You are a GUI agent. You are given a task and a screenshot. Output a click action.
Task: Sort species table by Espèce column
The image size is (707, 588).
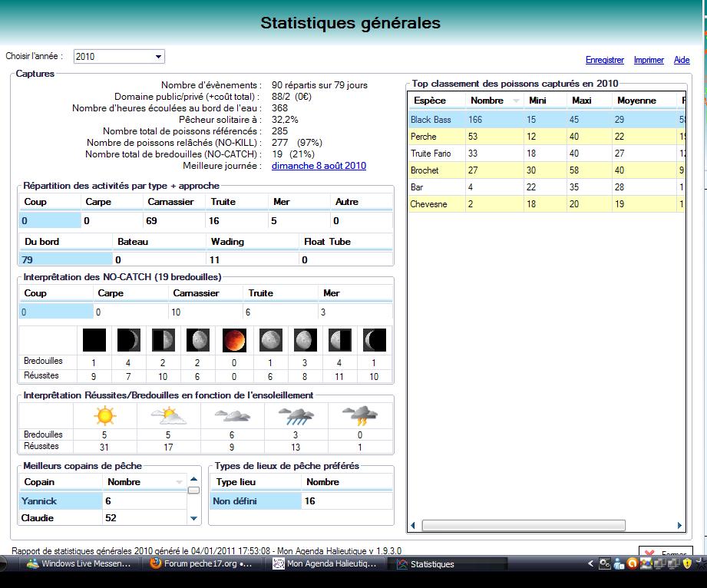tap(437, 101)
